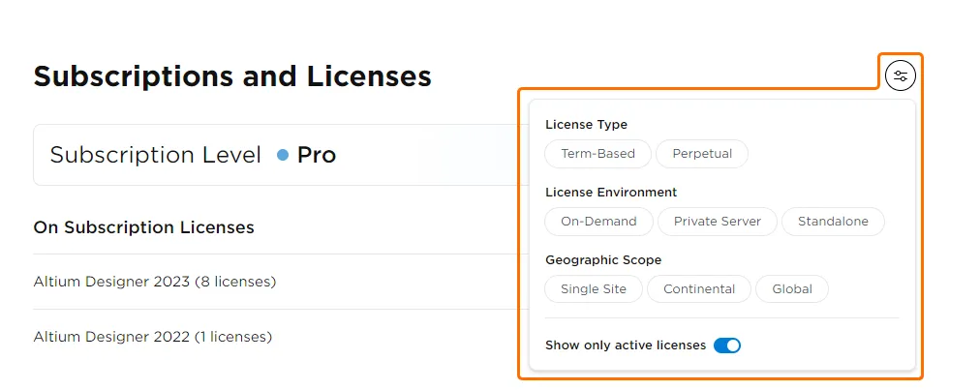Screen dimensions: 980x390
Task: Pick the Global geographic scope chip
Action: [792, 289]
